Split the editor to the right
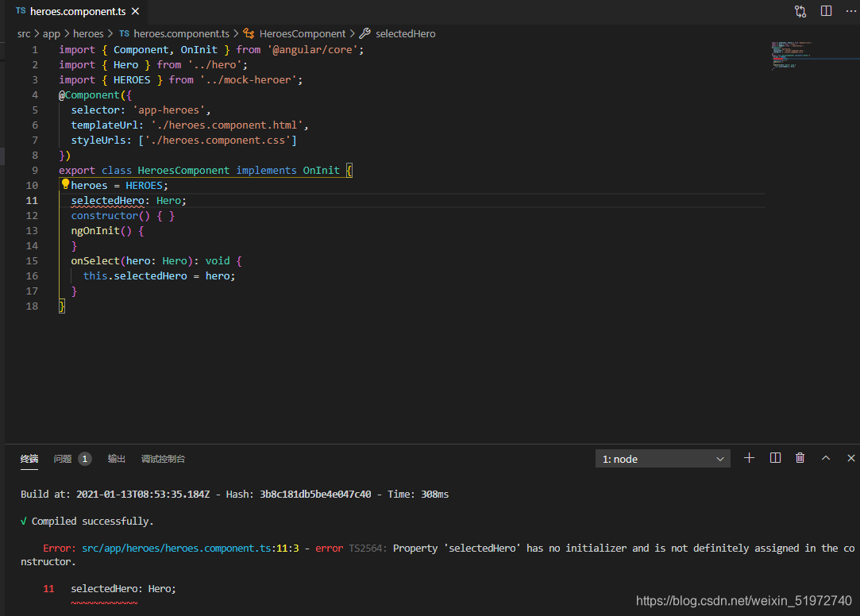 (x=826, y=11)
